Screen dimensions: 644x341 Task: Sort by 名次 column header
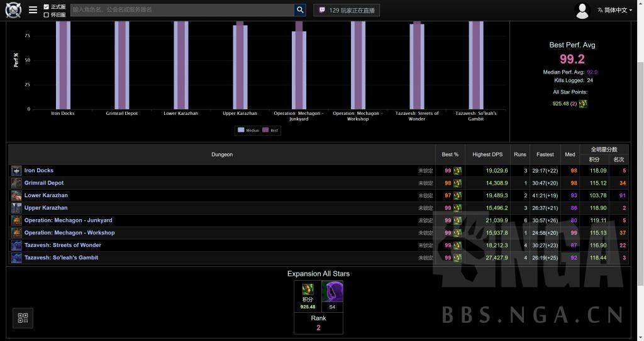(x=619, y=160)
